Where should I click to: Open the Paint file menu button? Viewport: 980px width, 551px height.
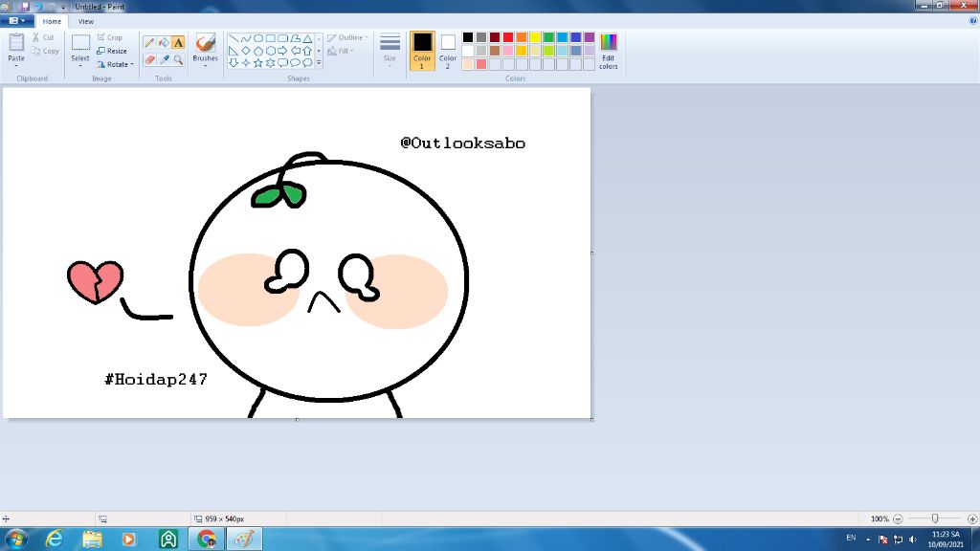click(x=17, y=21)
